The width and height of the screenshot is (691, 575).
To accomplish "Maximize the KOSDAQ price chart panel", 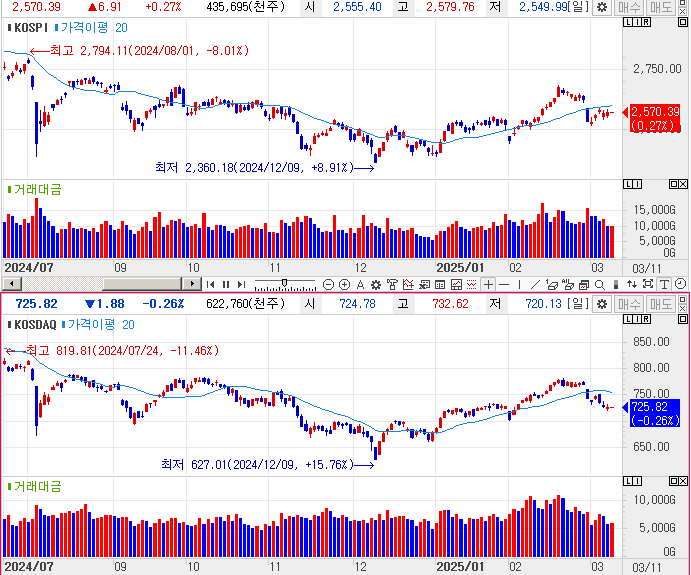I will click(682, 319).
